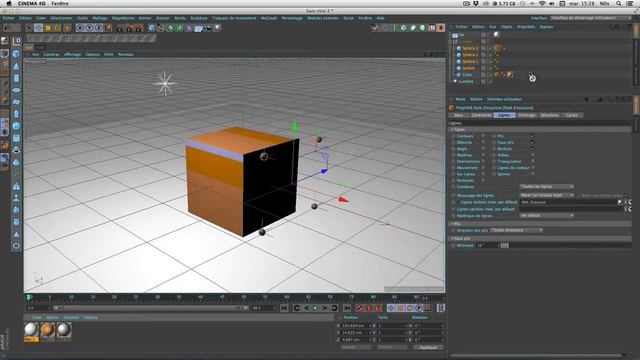640x360 pixels.
Task: Switch to the Lignes tab in attributes
Action: coord(504,115)
